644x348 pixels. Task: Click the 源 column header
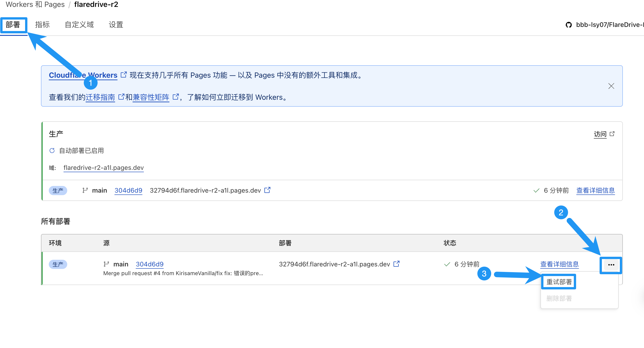point(107,243)
